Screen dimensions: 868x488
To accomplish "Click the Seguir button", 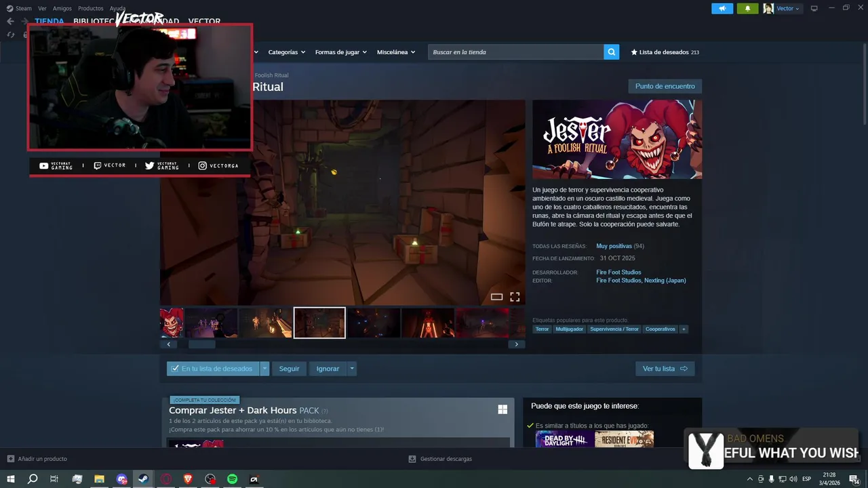I will click(x=289, y=369).
